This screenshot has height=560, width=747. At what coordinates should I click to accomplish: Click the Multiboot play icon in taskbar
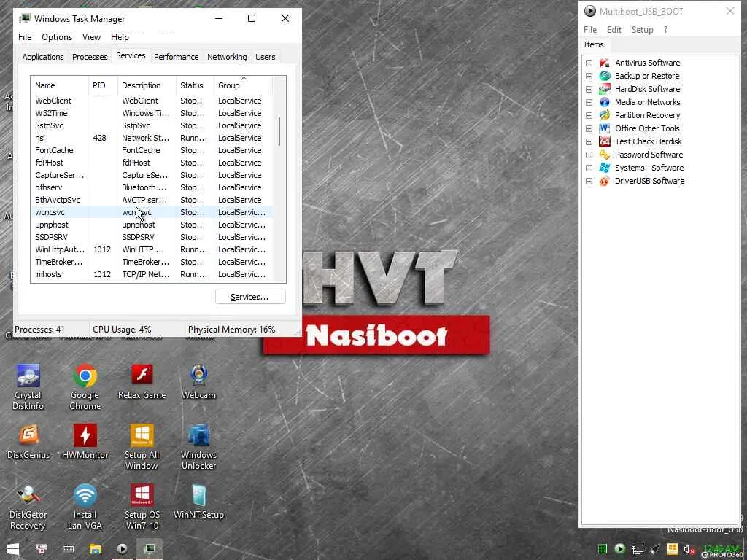pyautogui.click(x=123, y=549)
